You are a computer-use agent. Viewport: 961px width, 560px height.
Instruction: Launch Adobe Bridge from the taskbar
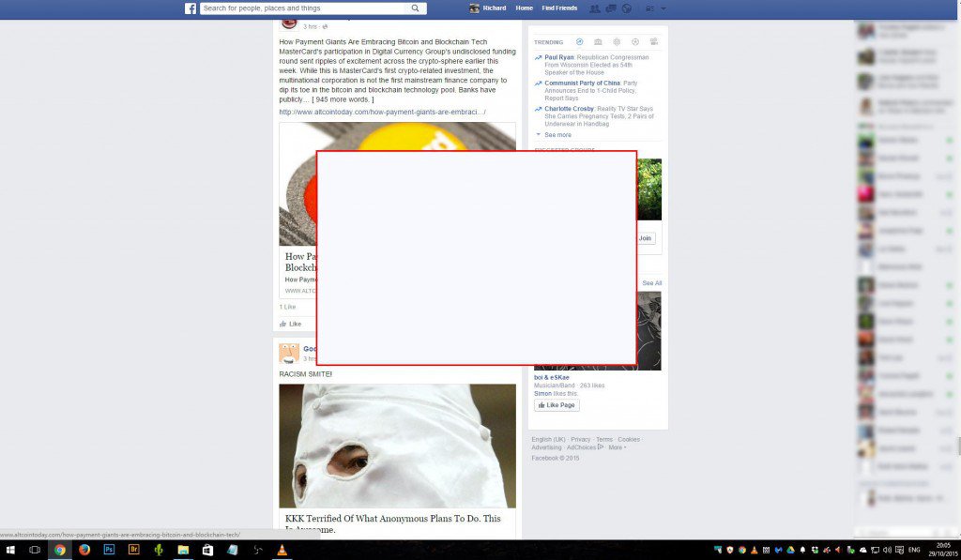tap(133, 550)
